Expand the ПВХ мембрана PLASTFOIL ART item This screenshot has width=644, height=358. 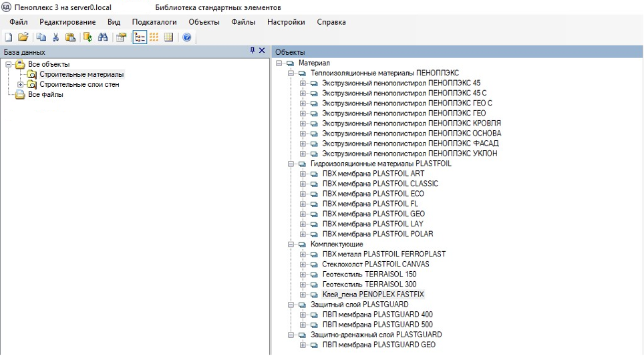303,174
